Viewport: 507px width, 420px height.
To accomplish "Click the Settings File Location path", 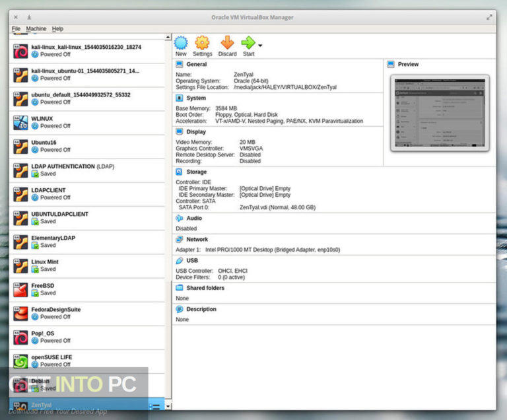I will click(x=285, y=87).
